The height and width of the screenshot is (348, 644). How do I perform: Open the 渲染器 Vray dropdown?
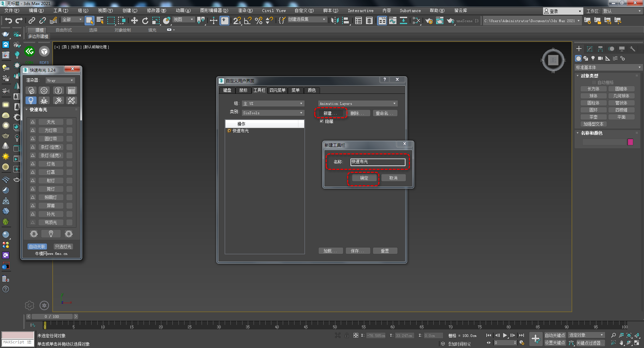[x=60, y=80]
